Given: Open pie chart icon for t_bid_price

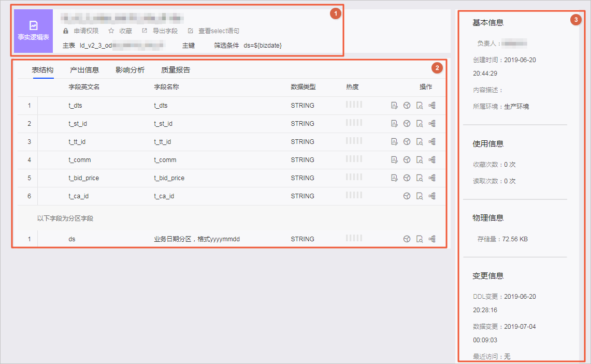Looking at the screenshot, I should (x=407, y=178).
